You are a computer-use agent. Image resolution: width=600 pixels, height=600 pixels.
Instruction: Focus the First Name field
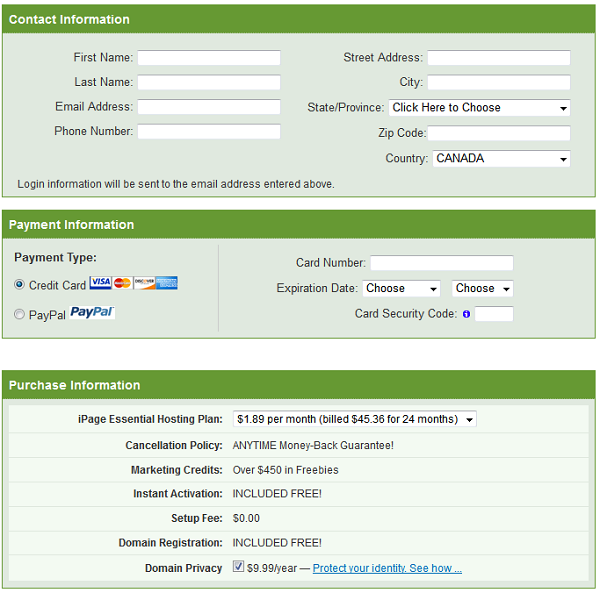(x=209, y=58)
